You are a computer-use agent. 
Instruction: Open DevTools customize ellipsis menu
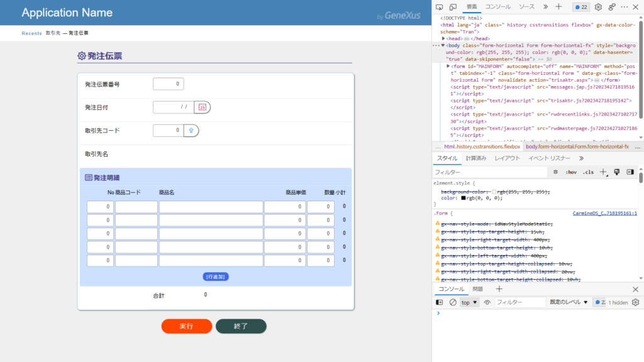coord(625,7)
